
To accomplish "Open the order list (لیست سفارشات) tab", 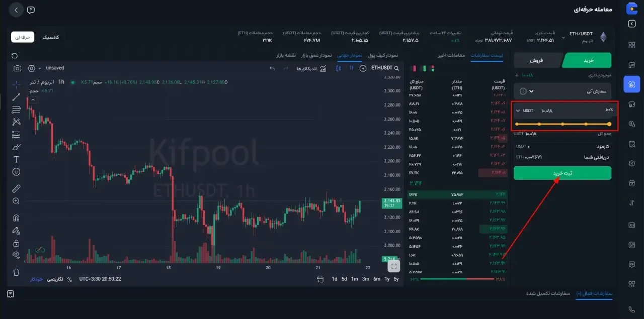I will point(487,55).
